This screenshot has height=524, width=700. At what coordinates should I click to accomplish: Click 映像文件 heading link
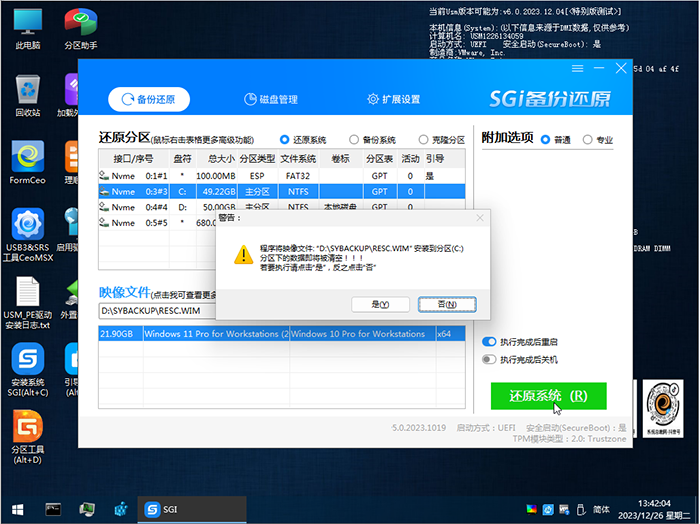[x=125, y=292]
